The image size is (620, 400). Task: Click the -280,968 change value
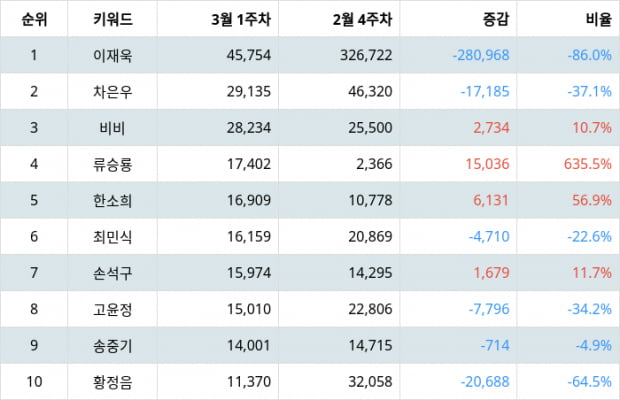(x=481, y=55)
